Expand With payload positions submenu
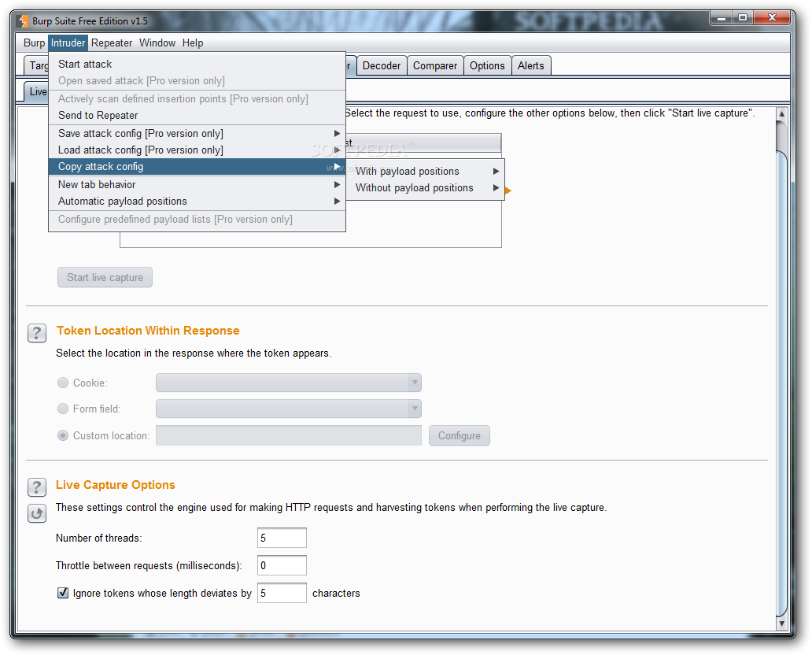 425,171
